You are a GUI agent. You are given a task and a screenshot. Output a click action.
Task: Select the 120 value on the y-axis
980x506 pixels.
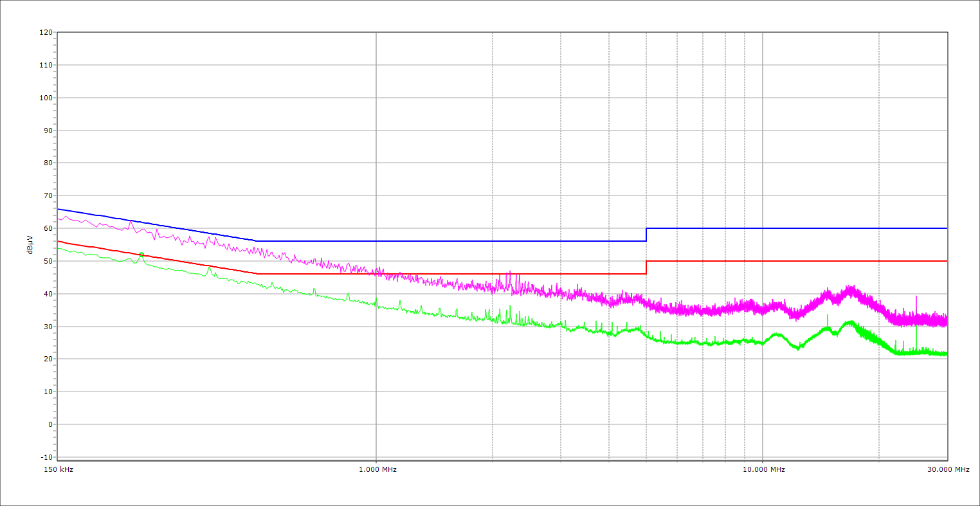(x=46, y=33)
